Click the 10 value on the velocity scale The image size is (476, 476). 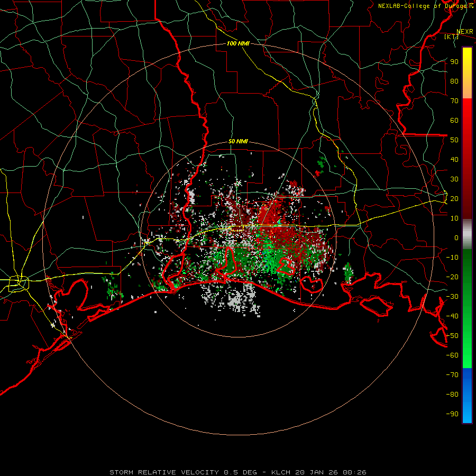[x=454, y=218]
